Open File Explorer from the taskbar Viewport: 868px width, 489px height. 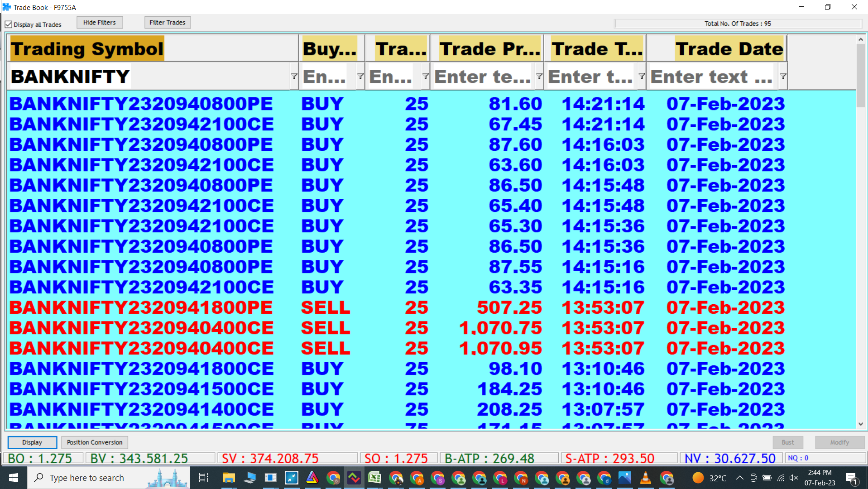coord(229,478)
